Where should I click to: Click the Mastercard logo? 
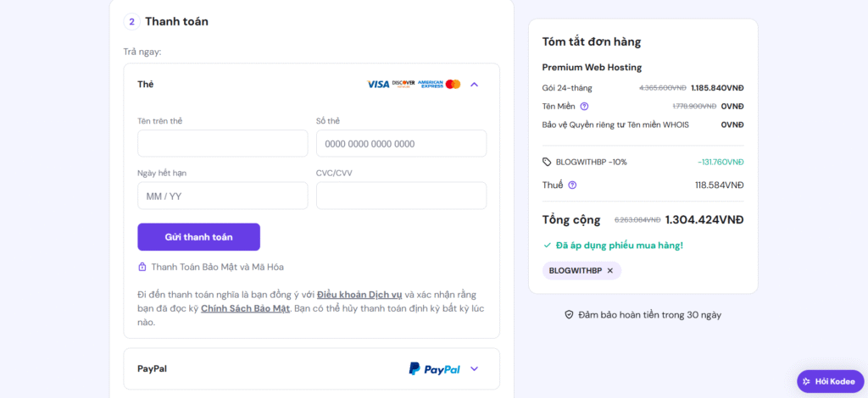tap(453, 85)
